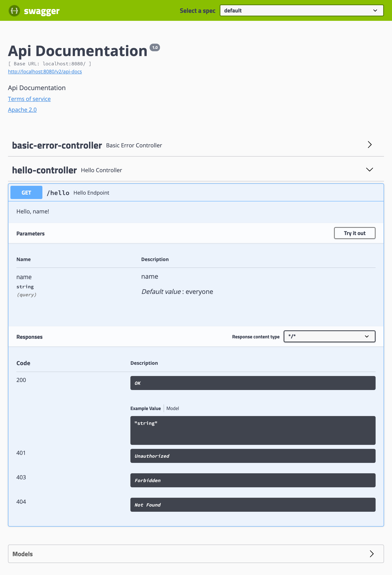392x575 pixels.
Task: Click the Swagger logo icon
Action: pyautogui.click(x=14, y=11)
